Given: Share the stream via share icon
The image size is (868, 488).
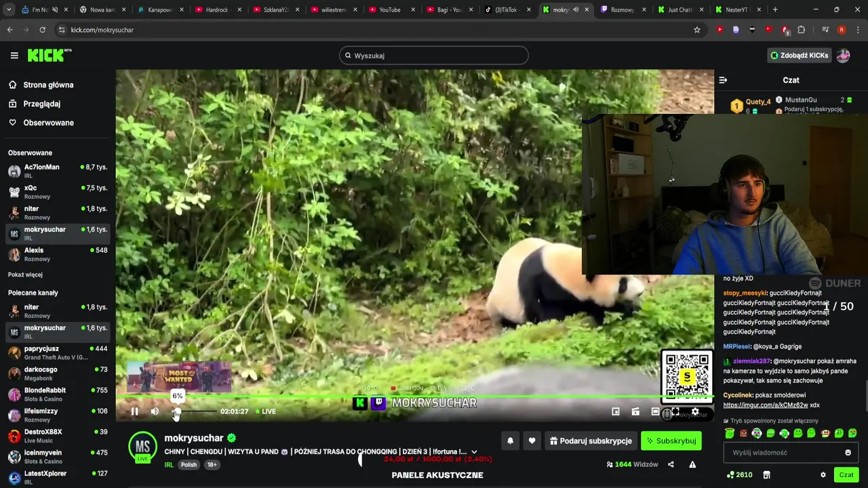Looking at the screenshot, I should [671, 464].
